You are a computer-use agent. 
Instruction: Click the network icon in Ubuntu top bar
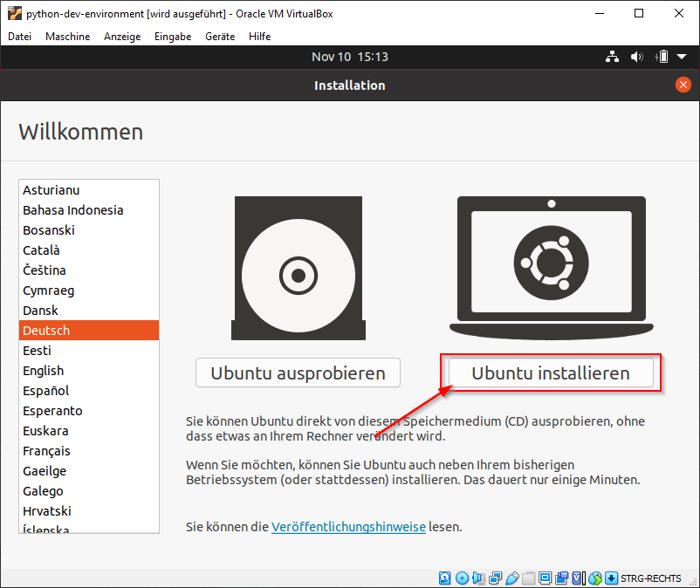tap(612, 56)
